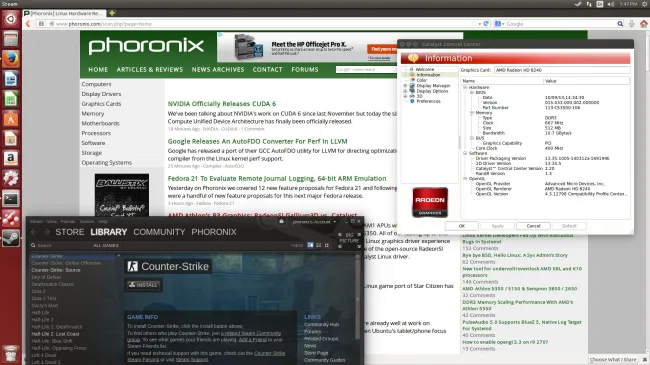650x365 pixels.
Task: Select the grid view icon in Steam
Action: click(x=327, y=245)
